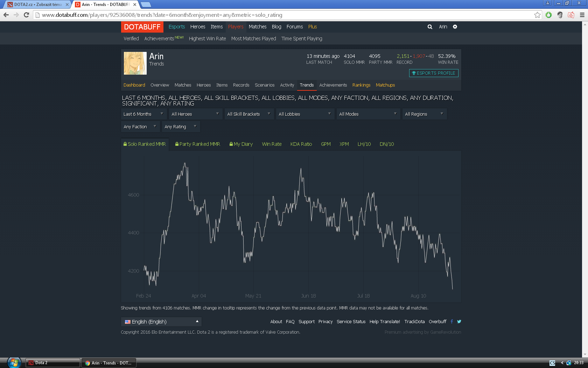Select the KDA Ratio chart tab
The height and width of the screenshot is (368, 588).
[x=301, y=144]
